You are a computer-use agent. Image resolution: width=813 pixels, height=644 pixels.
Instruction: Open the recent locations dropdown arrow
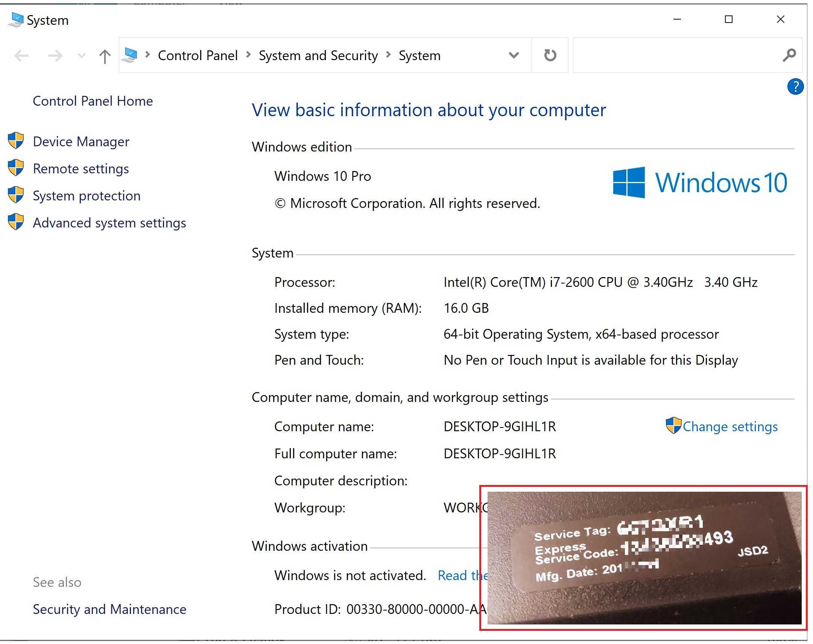81,56
